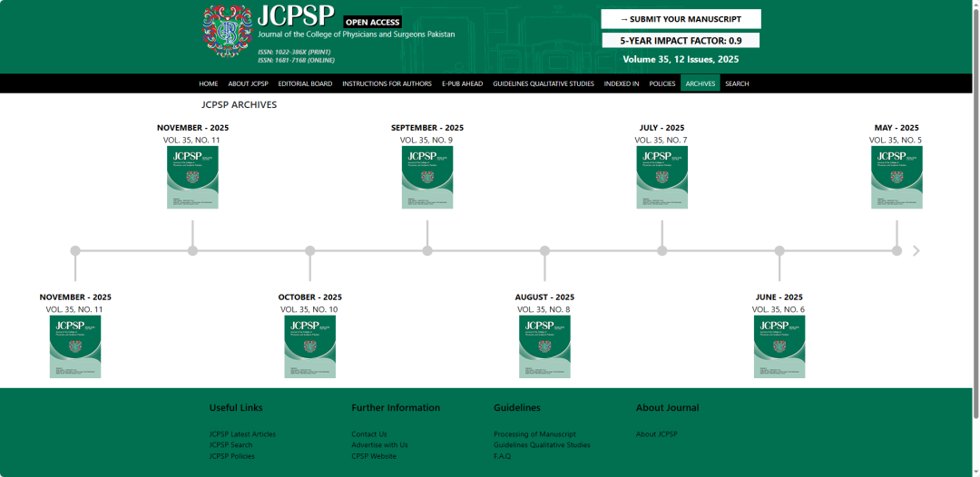980x477 pixels.
Task: Click the 'VOL. 35, NO. 6' label
Action: [x=779, y=309]
